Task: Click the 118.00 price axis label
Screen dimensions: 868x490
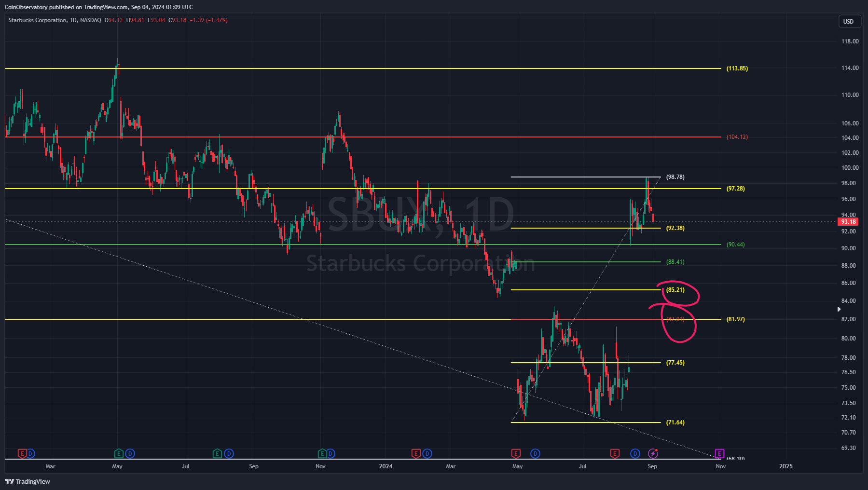Action: (850, 41)
